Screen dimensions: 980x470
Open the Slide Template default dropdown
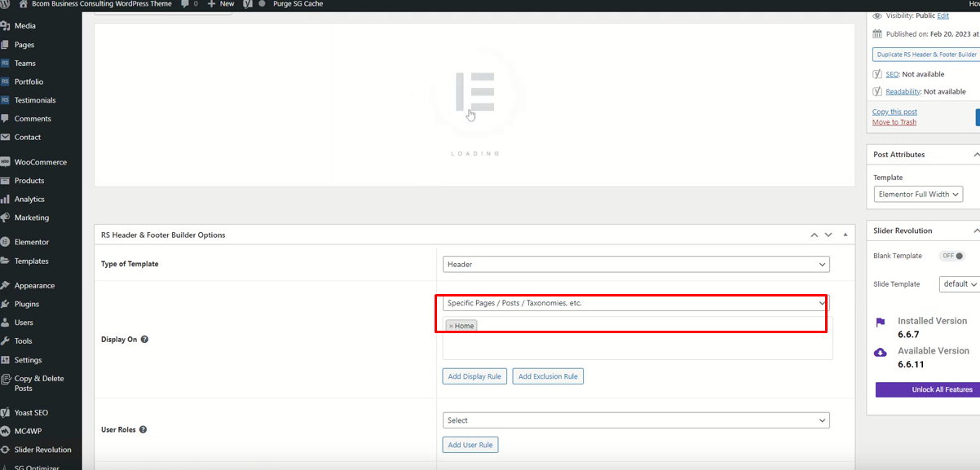959,284
